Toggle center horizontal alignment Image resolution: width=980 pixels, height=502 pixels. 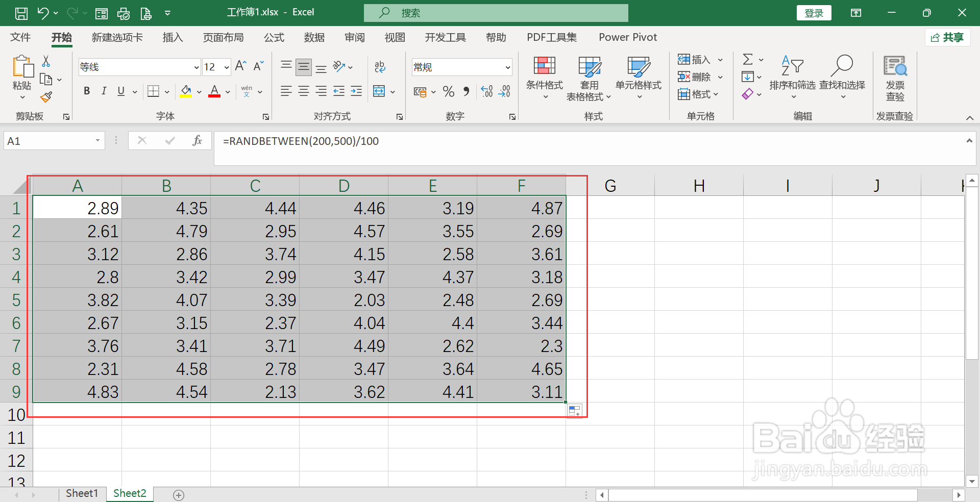304,91
